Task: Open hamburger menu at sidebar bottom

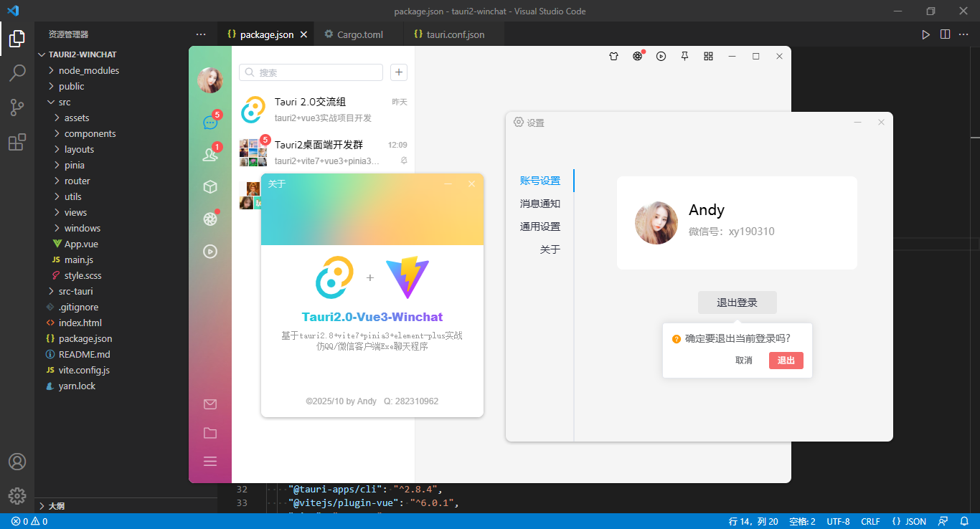Action: (209, 461)
